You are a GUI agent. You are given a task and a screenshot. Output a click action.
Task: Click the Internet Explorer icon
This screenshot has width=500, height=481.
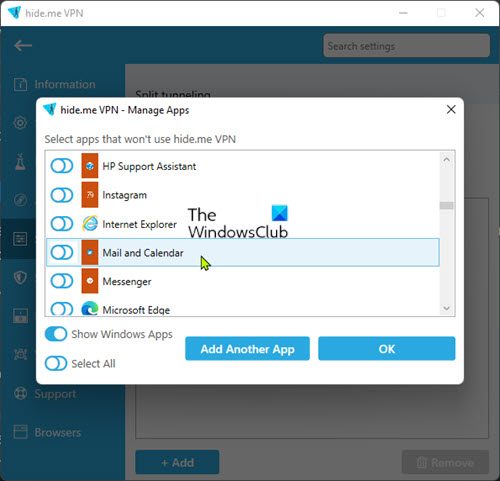[x=90, y=224]
